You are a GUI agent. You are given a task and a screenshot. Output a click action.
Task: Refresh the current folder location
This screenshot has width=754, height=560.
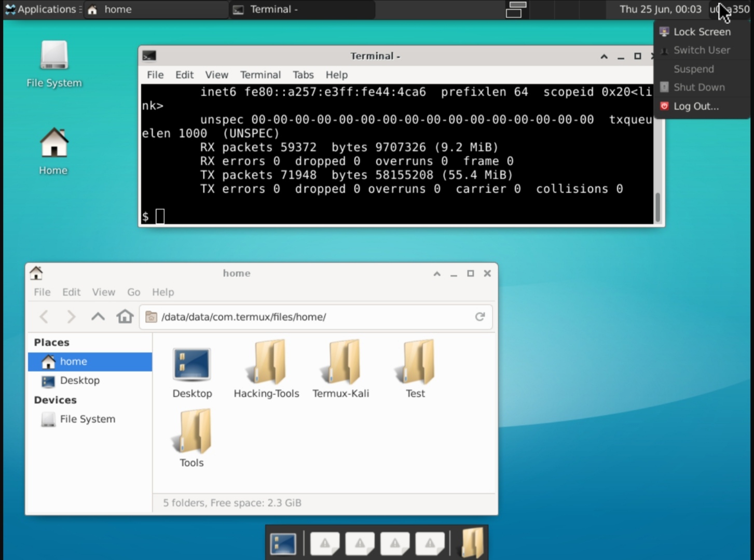(479, 317)
